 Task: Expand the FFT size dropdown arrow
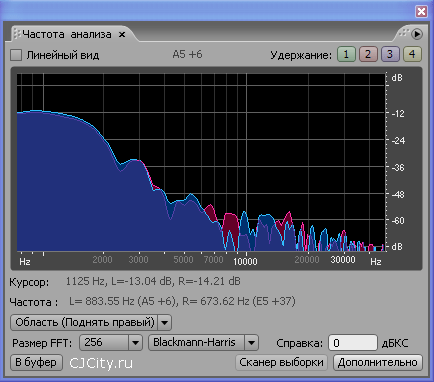pos(135,343)
